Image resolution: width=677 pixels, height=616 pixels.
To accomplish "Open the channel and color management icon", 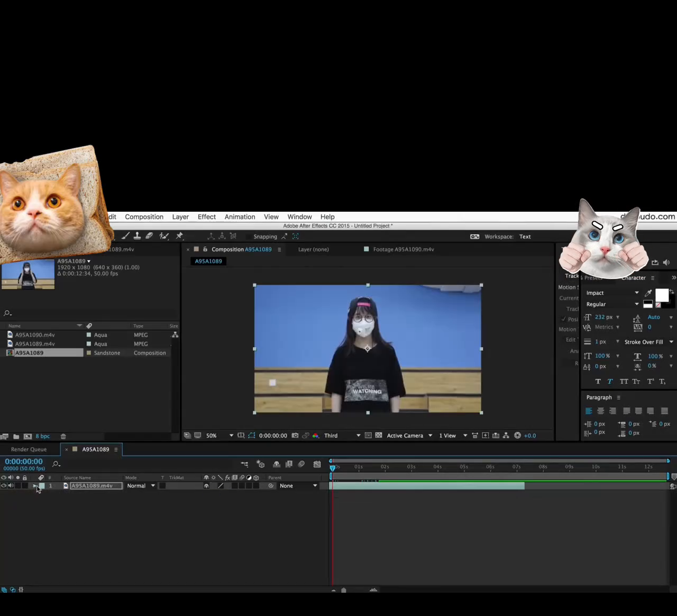I will pyautogui.click(x=316, y=436).
